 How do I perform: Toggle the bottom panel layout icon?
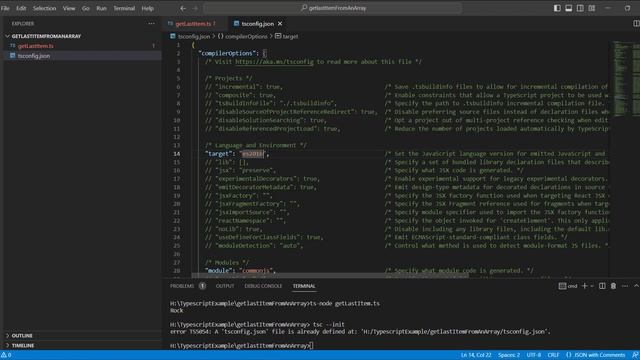pyautogui.click(x=569, y=8)
